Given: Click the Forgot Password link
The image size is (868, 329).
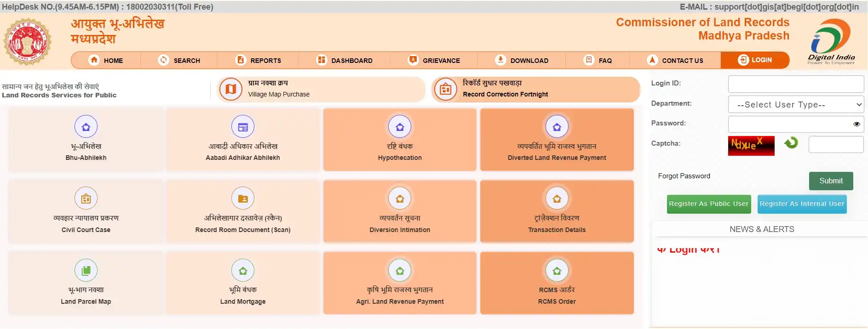Looking at the screenshot, I should 684,176.
